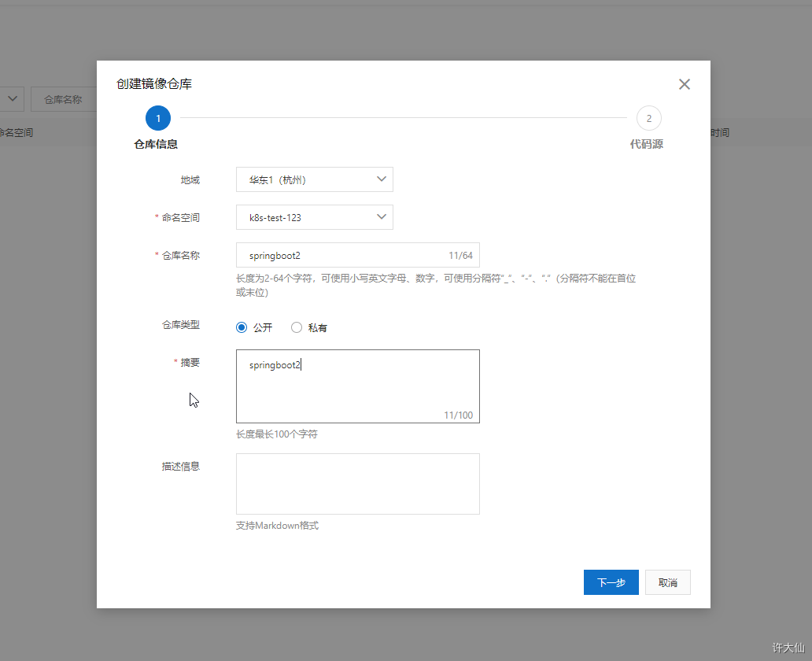Viewport: 812px width, 661px height.
Task: Click the 支持Markdown格式 hint text
Action: pyautogui.click(x=277, y=526)
